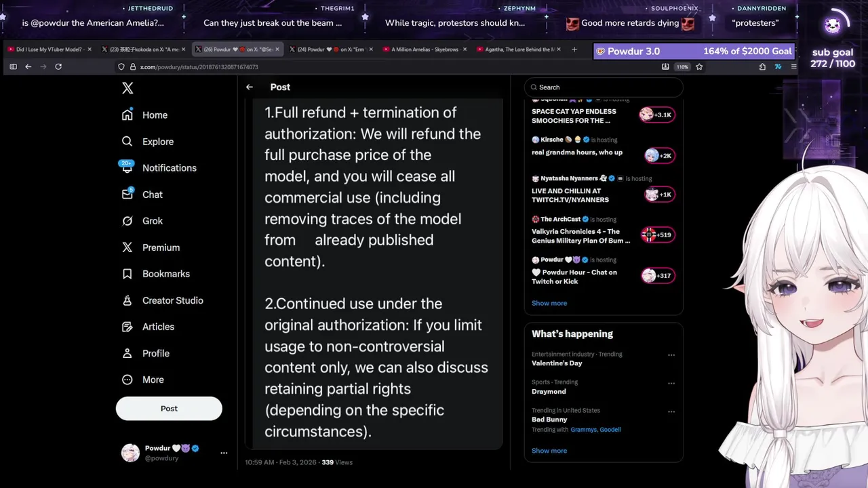Click the 110% zoom level indicator
The width and height of the screenshot is (868, 488).
point(682,66)
